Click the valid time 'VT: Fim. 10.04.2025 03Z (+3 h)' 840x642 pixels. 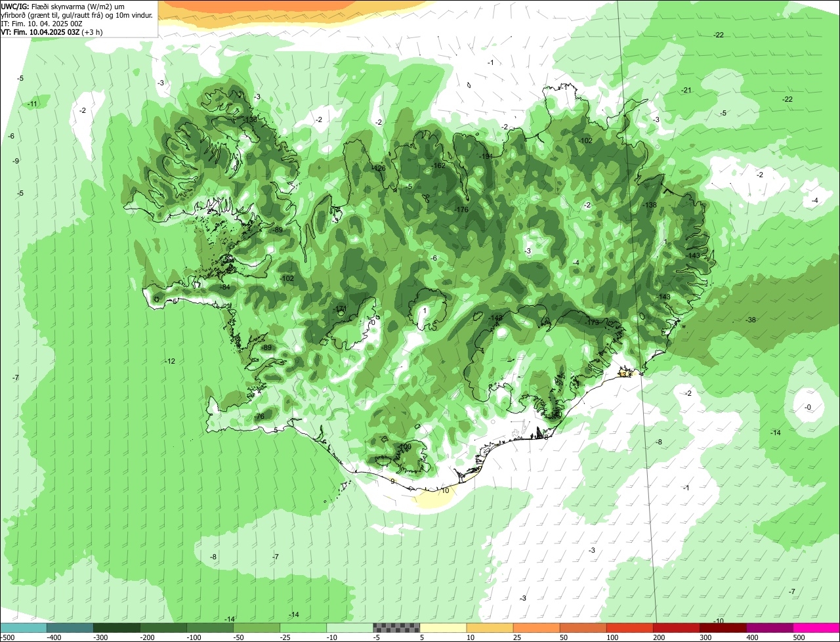(x=53, y=32)
